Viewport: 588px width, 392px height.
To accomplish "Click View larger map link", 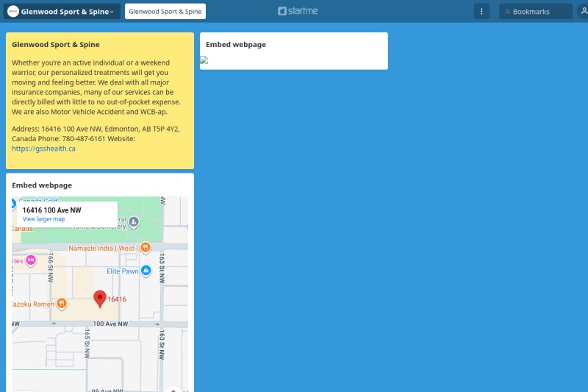I will pos(43,219).
